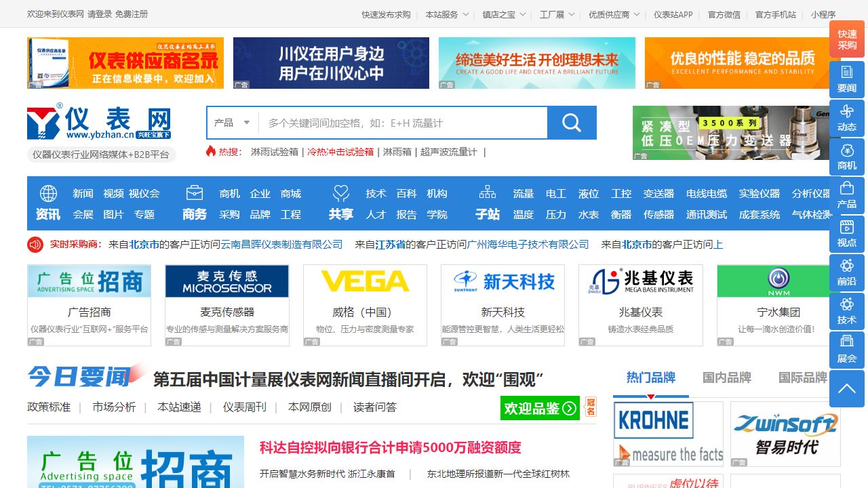Screen dimensions: 868x488
Task: Click the heart 共享 icon
Action: tap(341, 194)
